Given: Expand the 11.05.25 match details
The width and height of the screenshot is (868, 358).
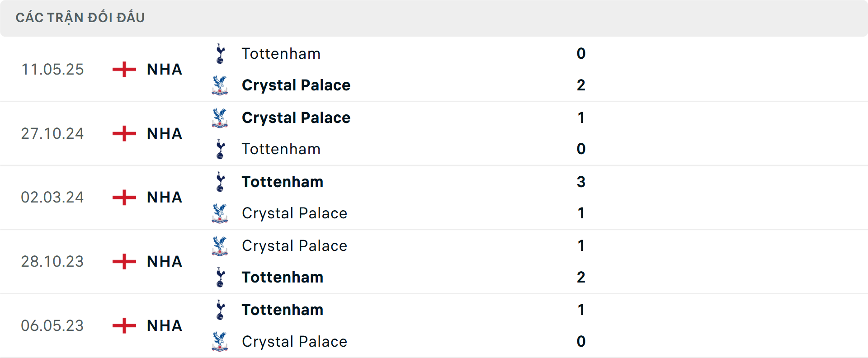Looking at the screenshot, I should [434, 69].
